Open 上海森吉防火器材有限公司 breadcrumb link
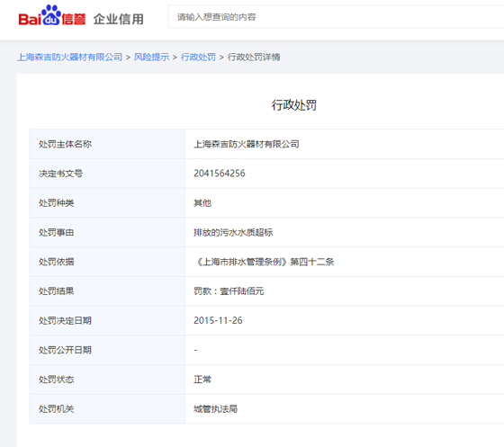Viewport: 504px width, 447px height. 70,58
